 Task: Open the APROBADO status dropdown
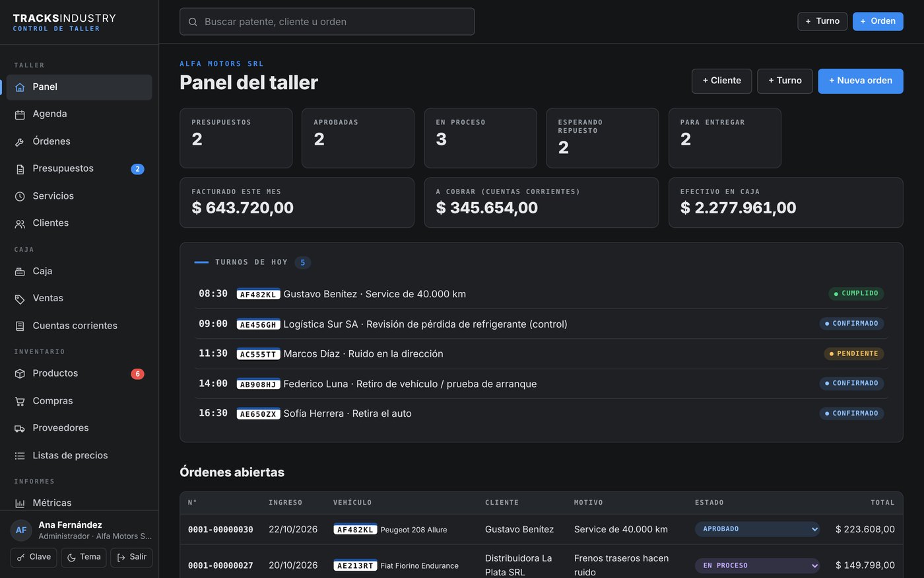pyautogui.click(x=757, y=529)
